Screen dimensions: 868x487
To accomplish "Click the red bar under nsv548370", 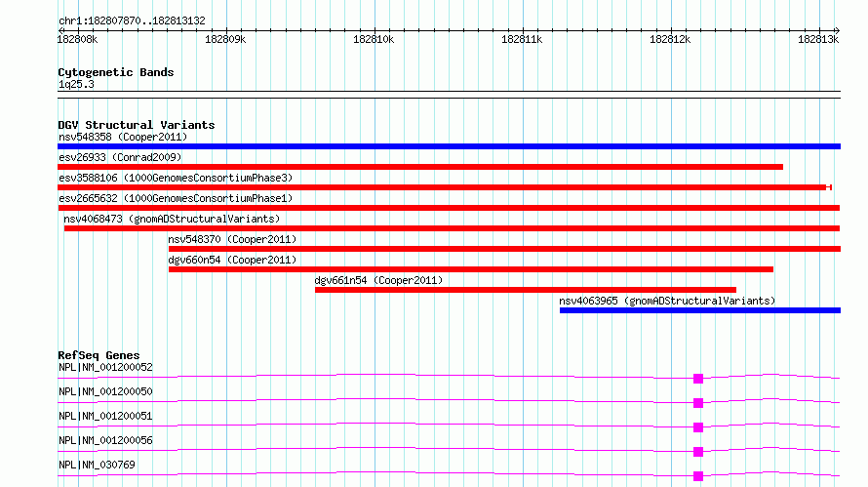I will click(x=504, y=249).
